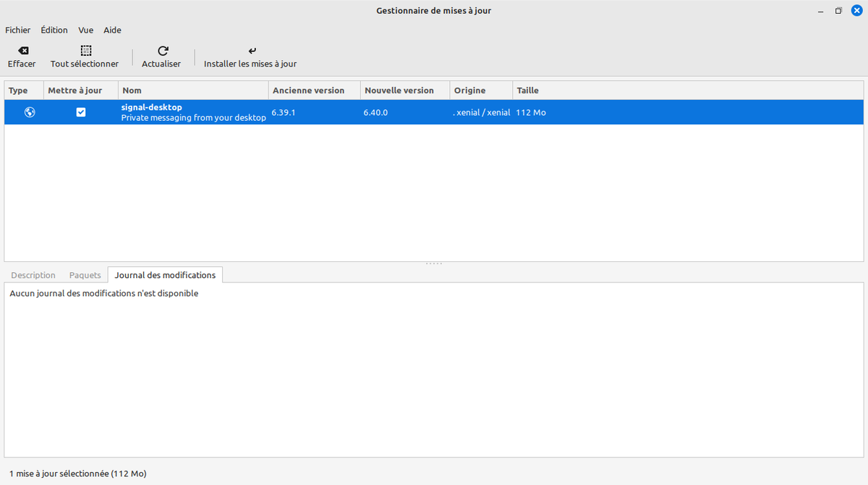Click the Tout sélectionner toolbar icon
The width and height of the screenshot is (868, 485).
pos(85,51)
